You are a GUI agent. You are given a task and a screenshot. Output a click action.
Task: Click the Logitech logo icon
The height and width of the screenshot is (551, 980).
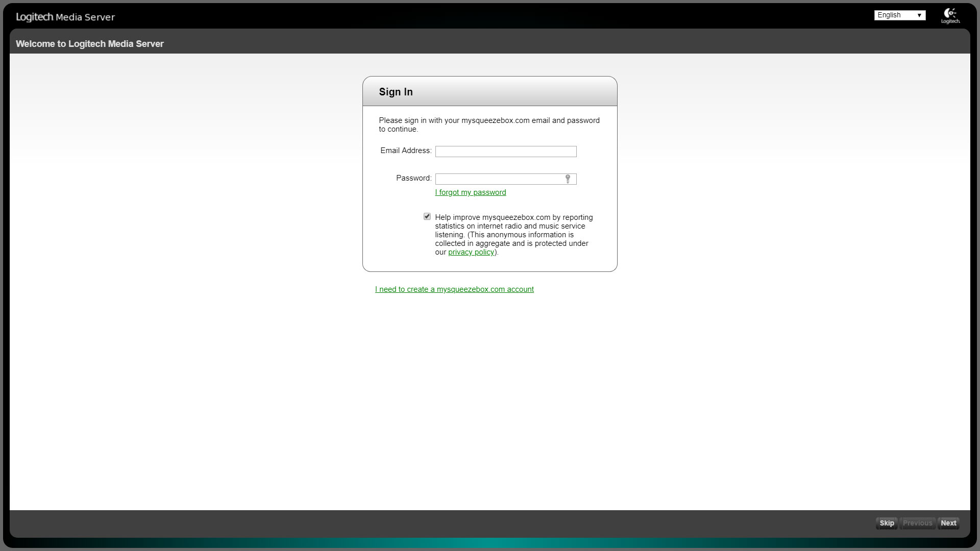950,15
